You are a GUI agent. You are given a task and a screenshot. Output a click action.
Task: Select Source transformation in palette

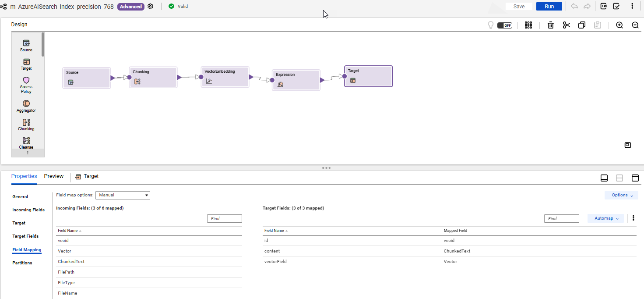[26, 46]
